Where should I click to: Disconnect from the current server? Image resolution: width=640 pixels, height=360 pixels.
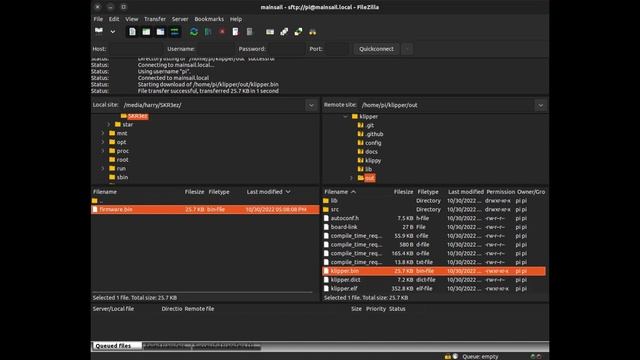click(x=236, y=31)
